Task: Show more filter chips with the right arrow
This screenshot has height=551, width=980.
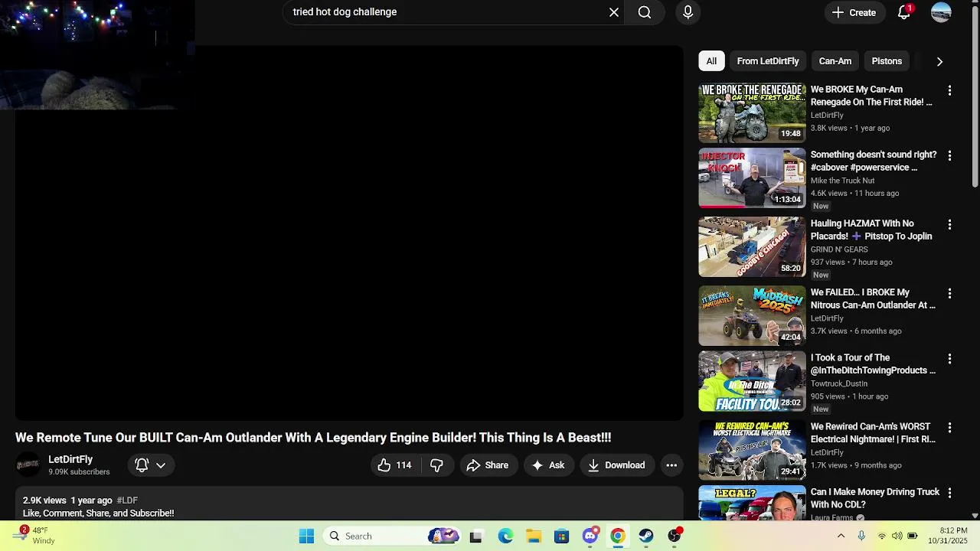Action: [939, 61]
